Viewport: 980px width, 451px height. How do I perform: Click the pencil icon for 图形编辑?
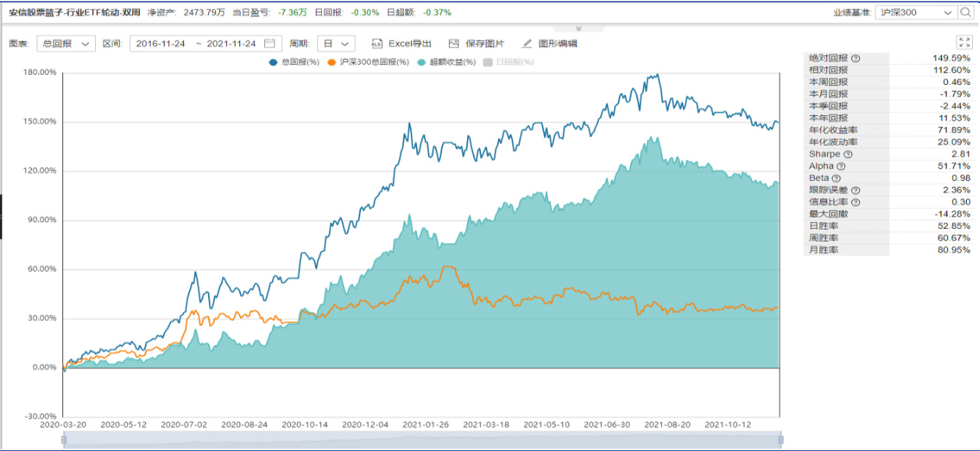point(527,44)
